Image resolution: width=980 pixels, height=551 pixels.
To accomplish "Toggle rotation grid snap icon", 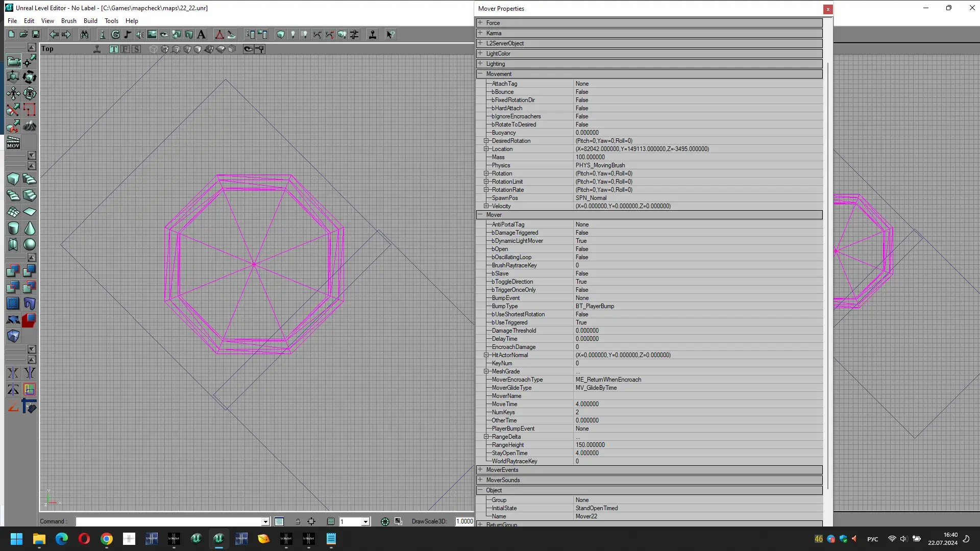I will tap(385, 521).
